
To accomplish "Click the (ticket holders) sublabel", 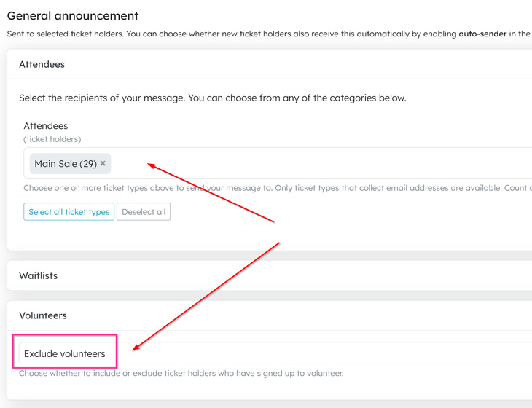I will click(x=52, y=139).
